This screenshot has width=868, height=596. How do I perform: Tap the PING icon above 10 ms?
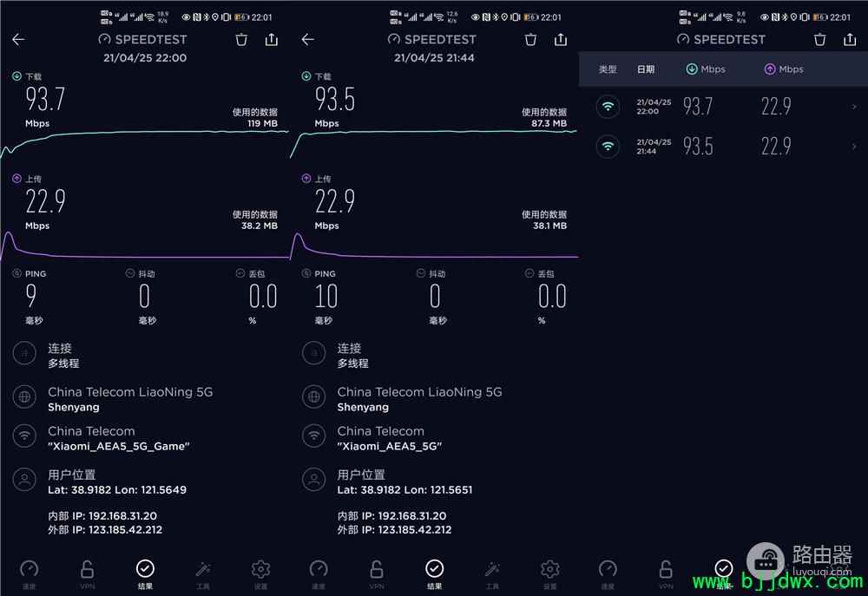(x=306, y=273)
